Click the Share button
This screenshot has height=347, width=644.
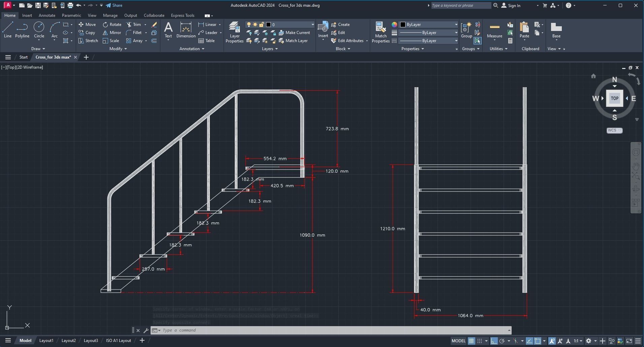coord(114,5)
